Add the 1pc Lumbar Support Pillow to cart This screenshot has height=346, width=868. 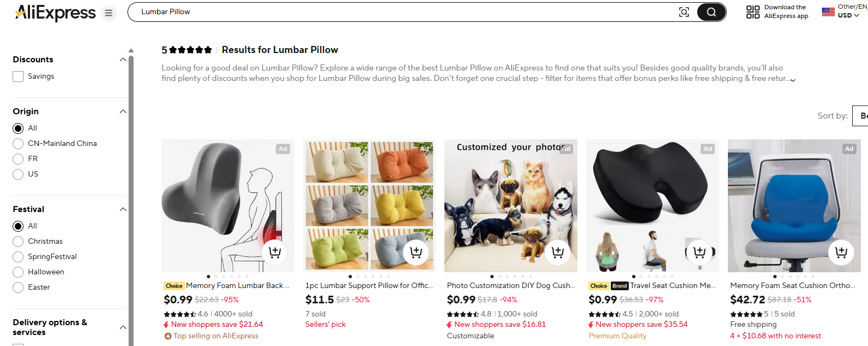click(x=416, y=252)
